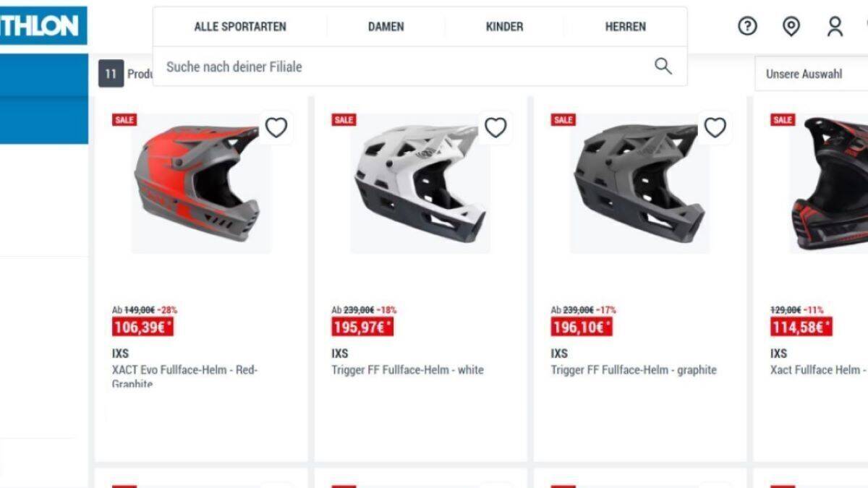Screen dimensions: 868x488
Task: Click Trigger FF Fullface-Helm graphite title
Action: pyautogui.click(x=634, y=370)
